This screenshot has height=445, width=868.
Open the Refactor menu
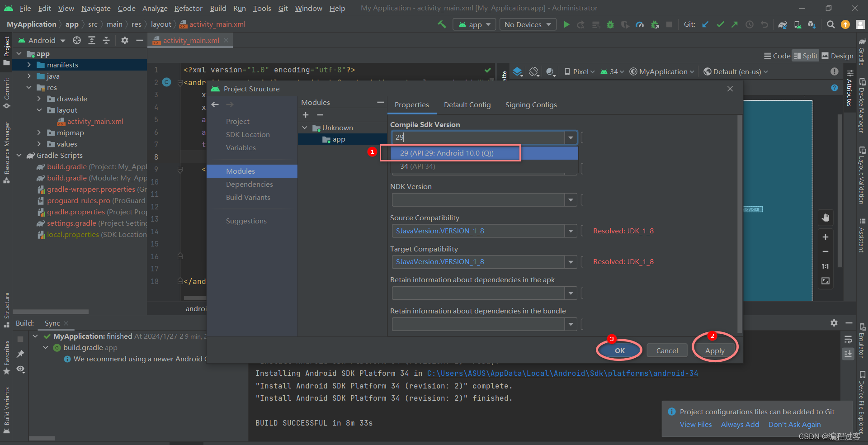point(188,8)
